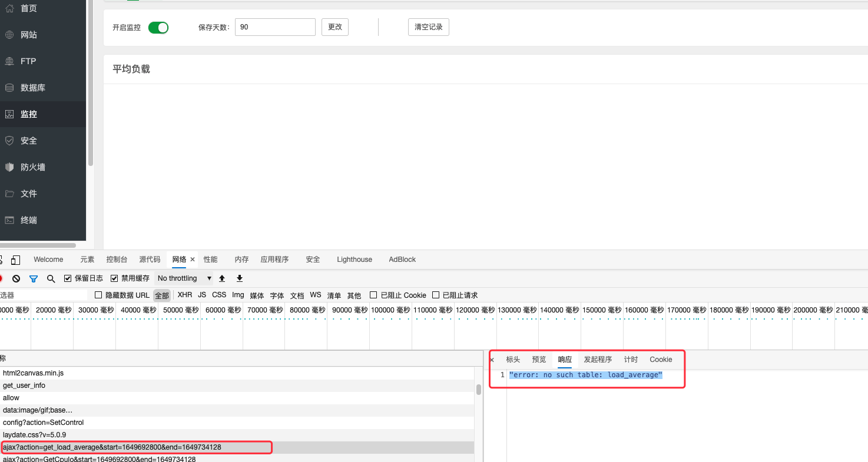The width and height of the screenshot is (868, 462).
Task: Open the No throttling dropdown
Action: click(x=184, y=278)
